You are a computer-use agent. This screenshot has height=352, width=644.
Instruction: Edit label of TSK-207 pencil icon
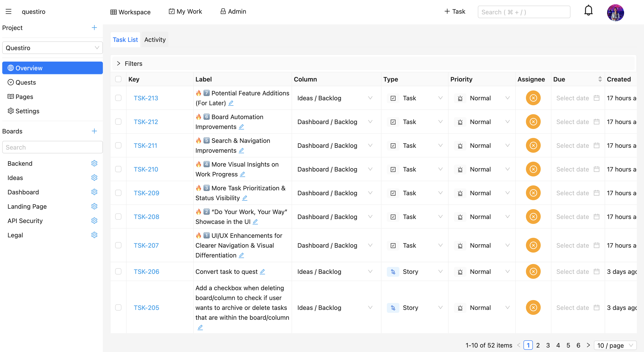coord(241,255)
